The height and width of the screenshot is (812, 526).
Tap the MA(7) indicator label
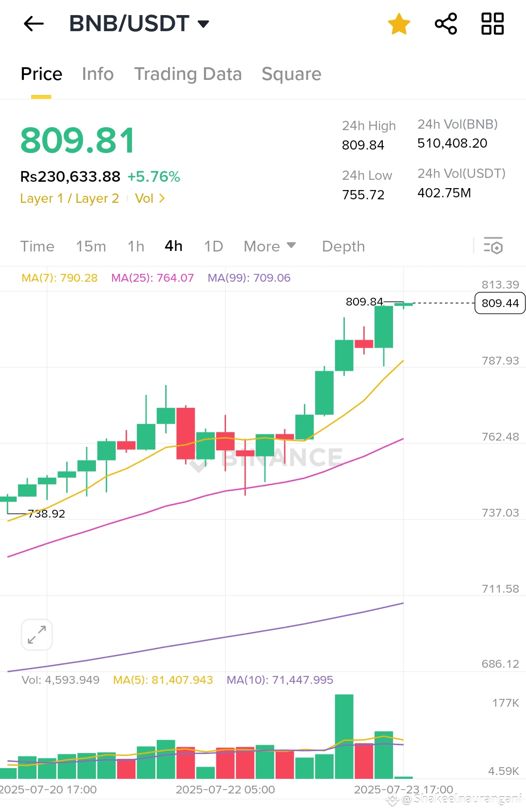coord(59,278)
